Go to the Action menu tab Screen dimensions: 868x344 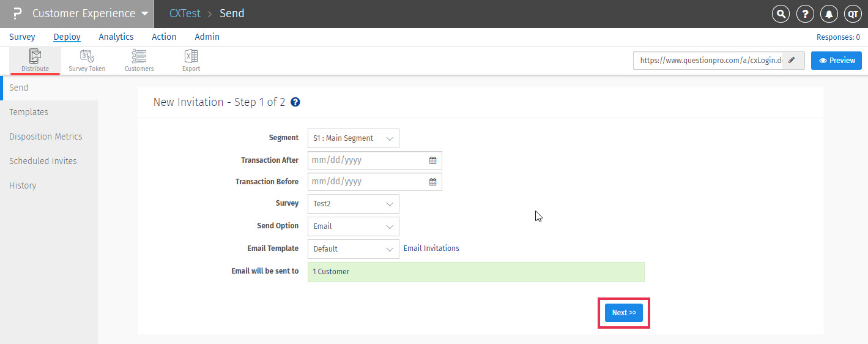pyautogui.click(x=164, y=37)
